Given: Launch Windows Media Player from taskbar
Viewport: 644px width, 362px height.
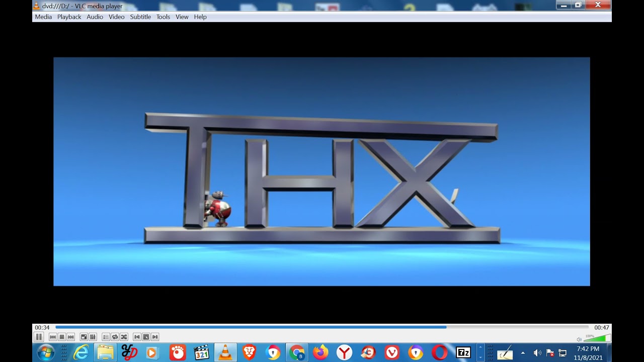Looking at the screenshot, I should (152, 352).
